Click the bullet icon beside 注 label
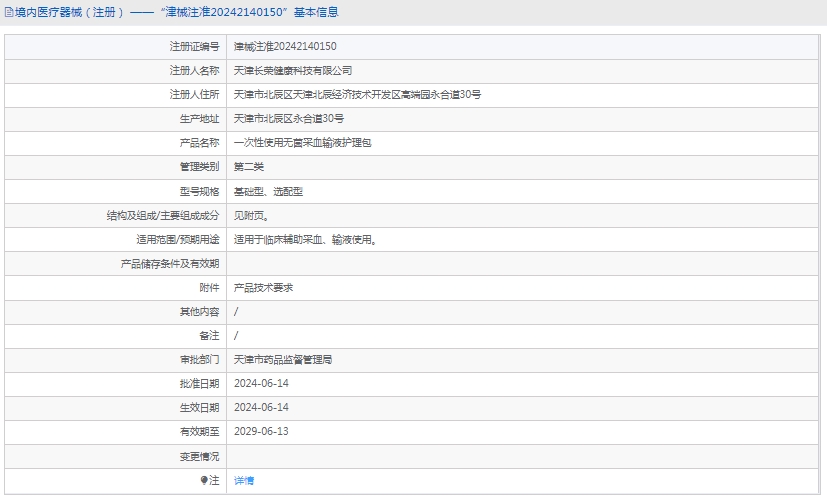This screenshot has width=827, height=502. [204, 480]
